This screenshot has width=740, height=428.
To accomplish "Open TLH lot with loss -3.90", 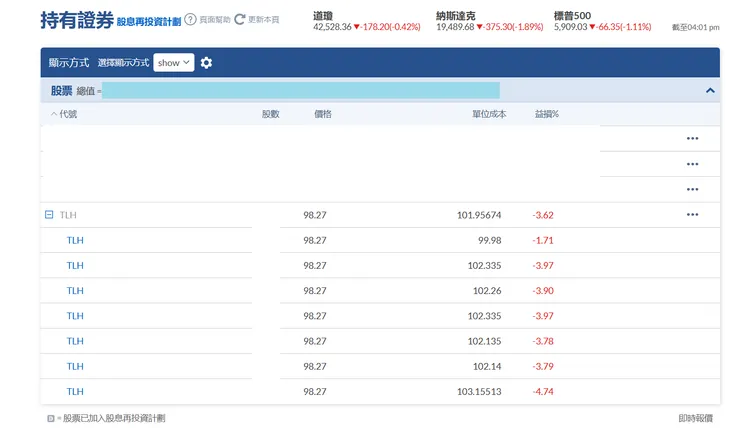I will pyautogui.click(x=75, y=291).
